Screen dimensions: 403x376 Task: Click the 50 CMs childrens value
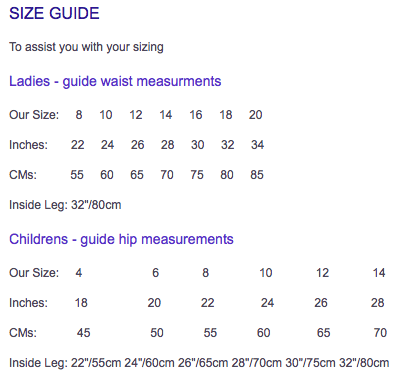coord(157,333)
